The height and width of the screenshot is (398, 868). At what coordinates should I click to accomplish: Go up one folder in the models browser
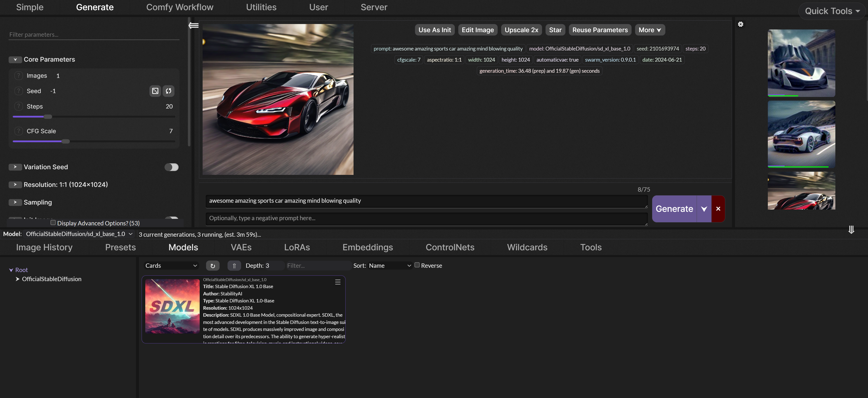[234, 266]
